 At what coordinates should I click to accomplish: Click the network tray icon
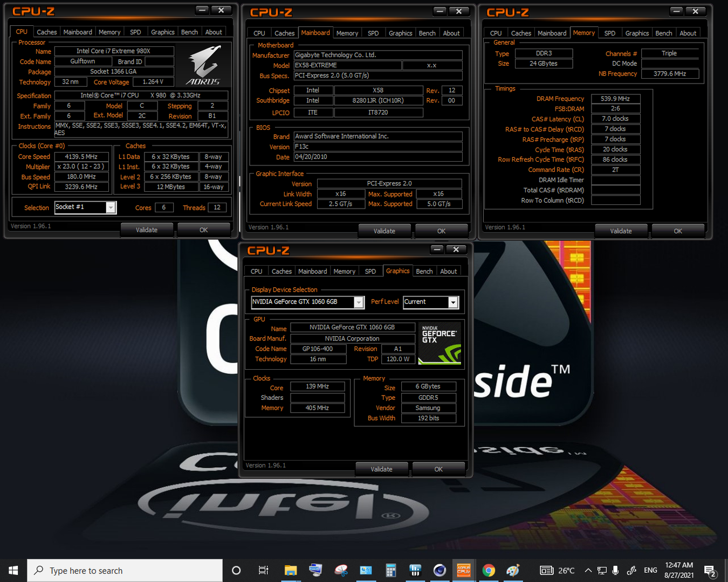602,570
